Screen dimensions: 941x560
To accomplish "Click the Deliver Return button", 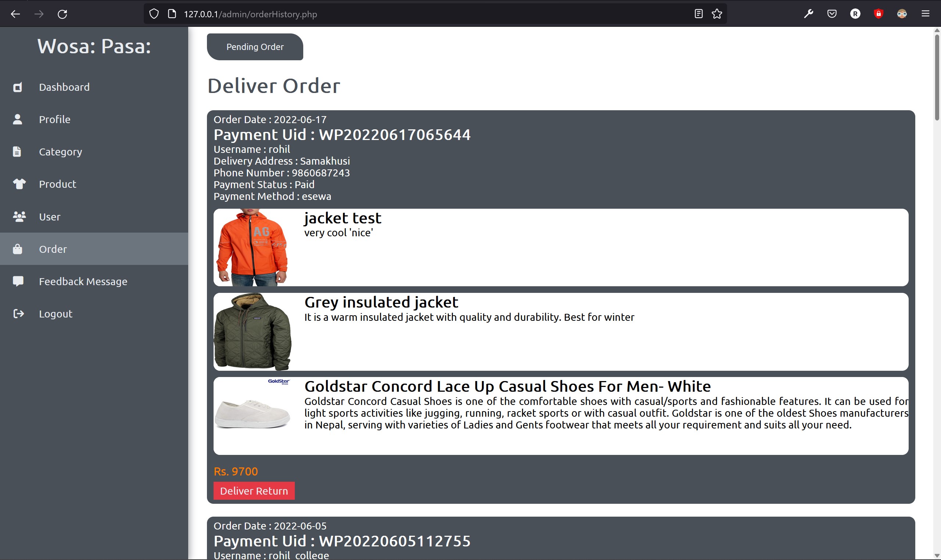I will point(254,491).
